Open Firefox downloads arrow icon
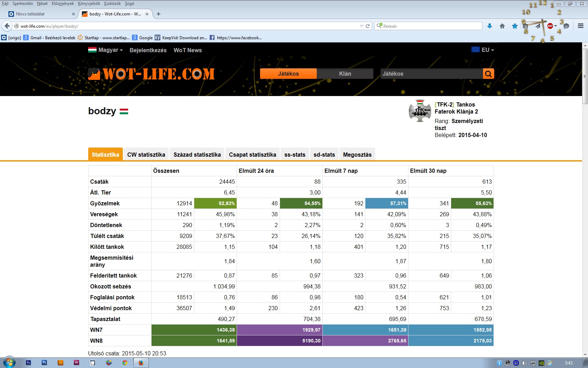Screen dimensions: 588x368 tap(490, 26)
